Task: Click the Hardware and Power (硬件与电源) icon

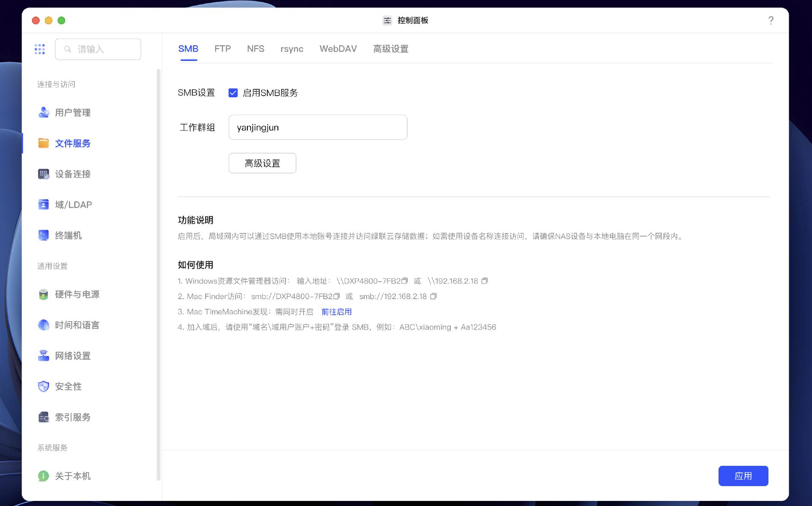Action: tap(44, 294)
